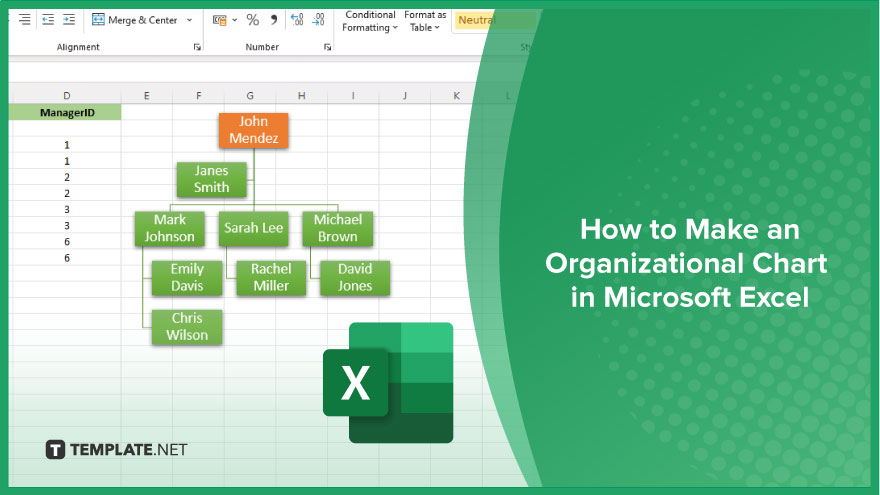Image resolution: width=880 pixels, height=495 pixels.
Task: Select column J header
Action: (x=405, y=95)
